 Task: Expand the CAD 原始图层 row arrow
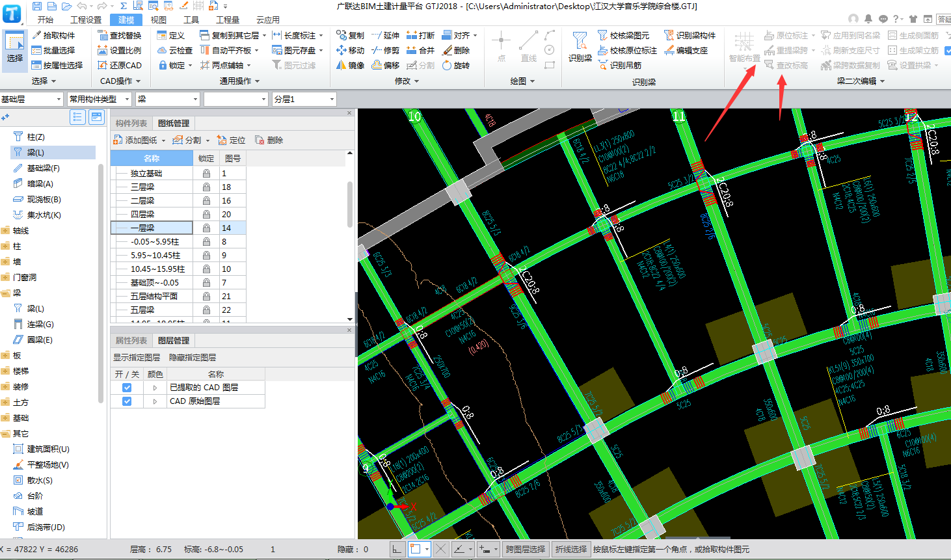coord(155,401)
